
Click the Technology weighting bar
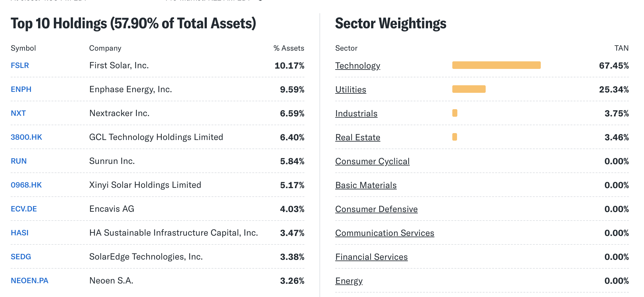point(496,65)
